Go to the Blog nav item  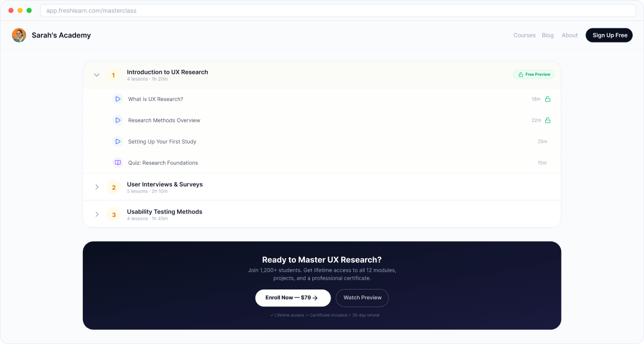click(547, 35)
